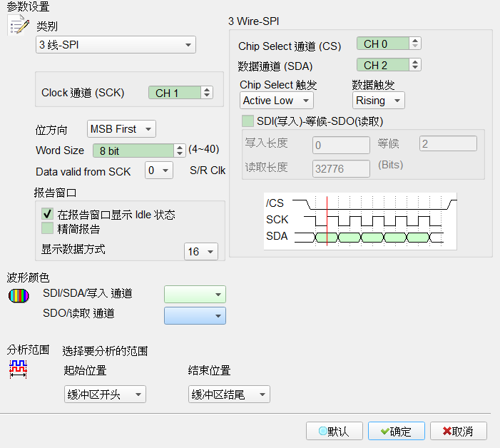500x448 pixels.
Task: Click the analysis range waveform icon
Action: click(x=18, y=370)
